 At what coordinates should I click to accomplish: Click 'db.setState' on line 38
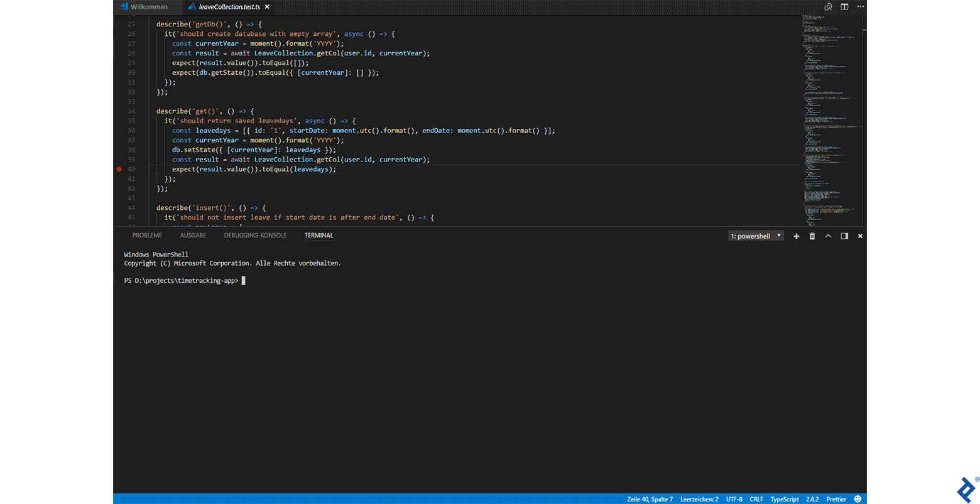click(193, 150)
